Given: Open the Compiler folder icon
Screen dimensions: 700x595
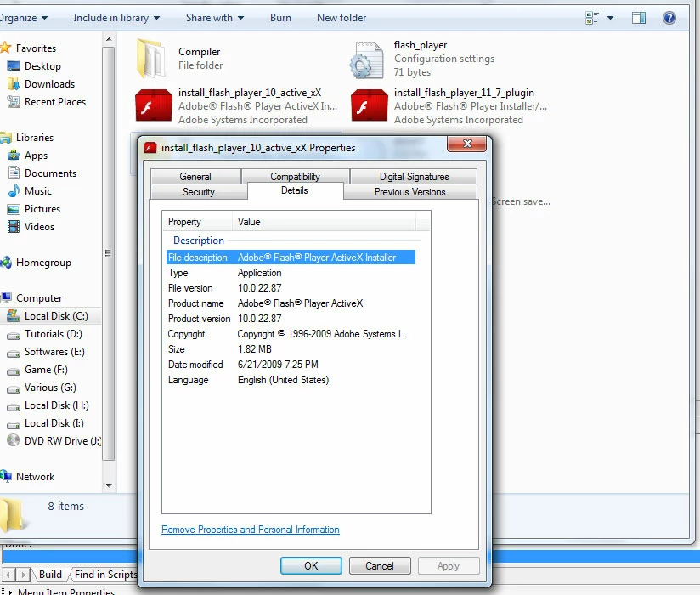Looking at the screenshot, I should 150,59.
